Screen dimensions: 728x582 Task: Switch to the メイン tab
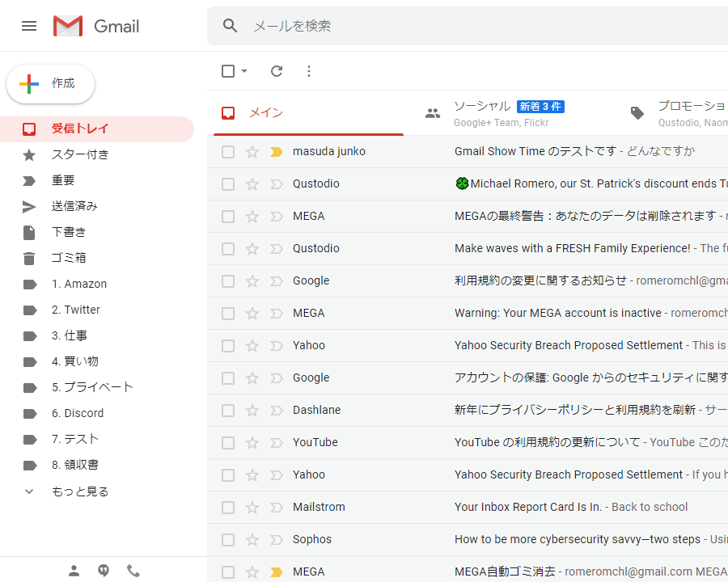[308, 113]
